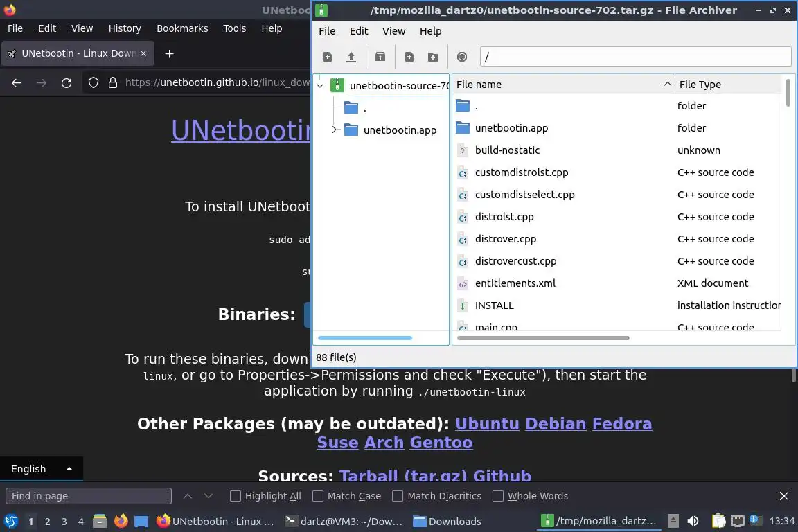This screenshot has height=532, width=798.
Task: Go to previous find match arrow
Action: pyautogui.click(x=187, y=496)
